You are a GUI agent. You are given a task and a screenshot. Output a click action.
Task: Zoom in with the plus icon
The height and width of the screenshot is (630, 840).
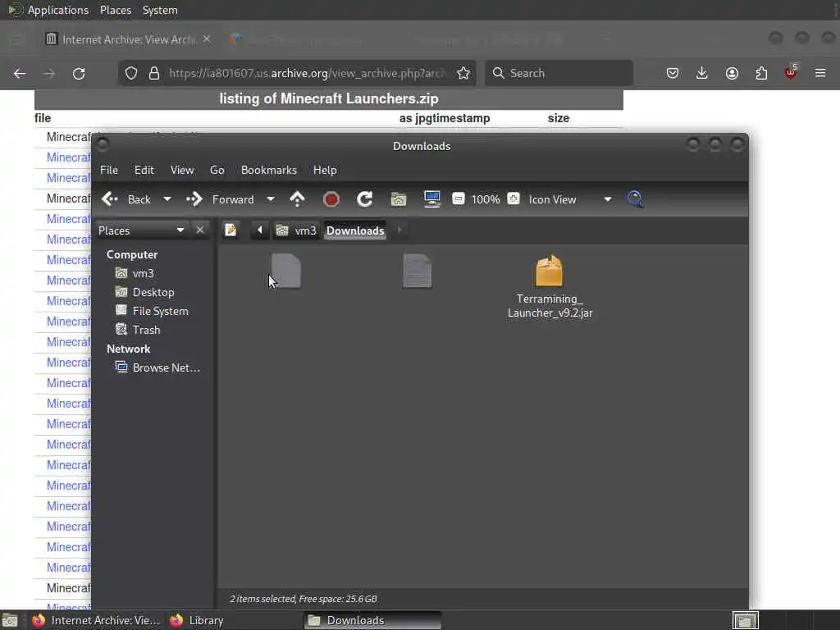coord(514,199)
